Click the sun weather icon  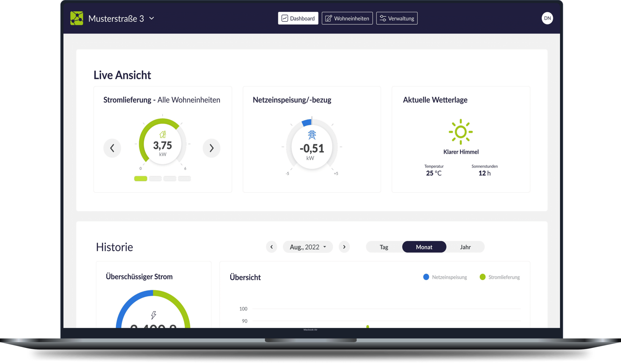[460, 132]
